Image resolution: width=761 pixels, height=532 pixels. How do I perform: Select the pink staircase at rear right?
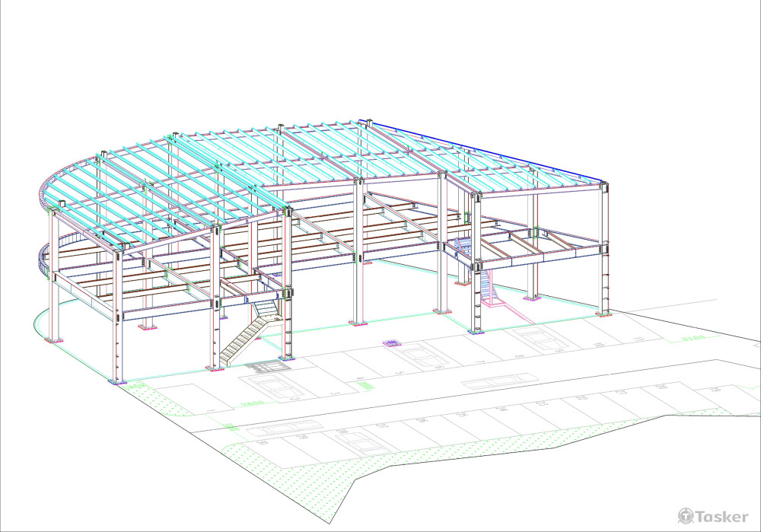(x=488, y=287)
